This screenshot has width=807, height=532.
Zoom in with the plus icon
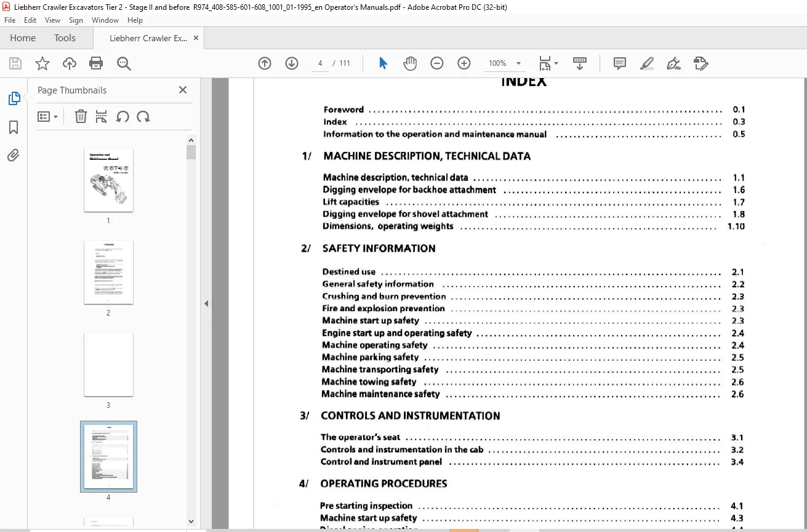(x=464, y=63)
